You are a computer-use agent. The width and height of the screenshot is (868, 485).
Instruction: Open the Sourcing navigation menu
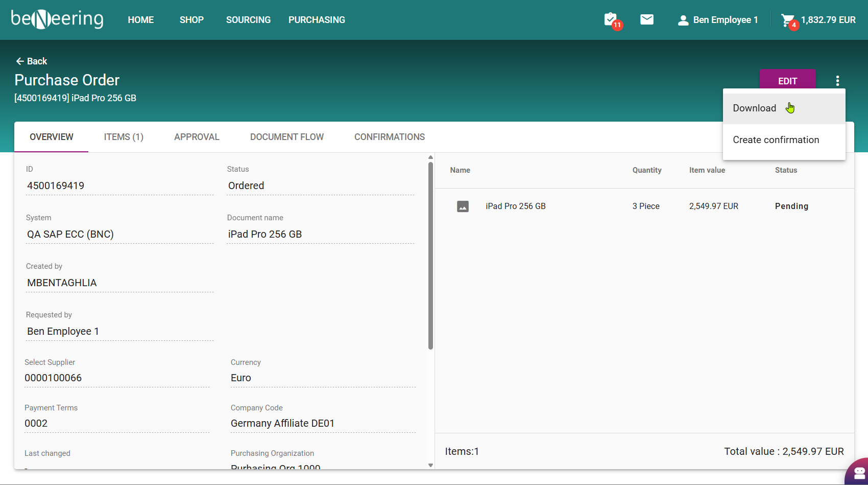248,20
